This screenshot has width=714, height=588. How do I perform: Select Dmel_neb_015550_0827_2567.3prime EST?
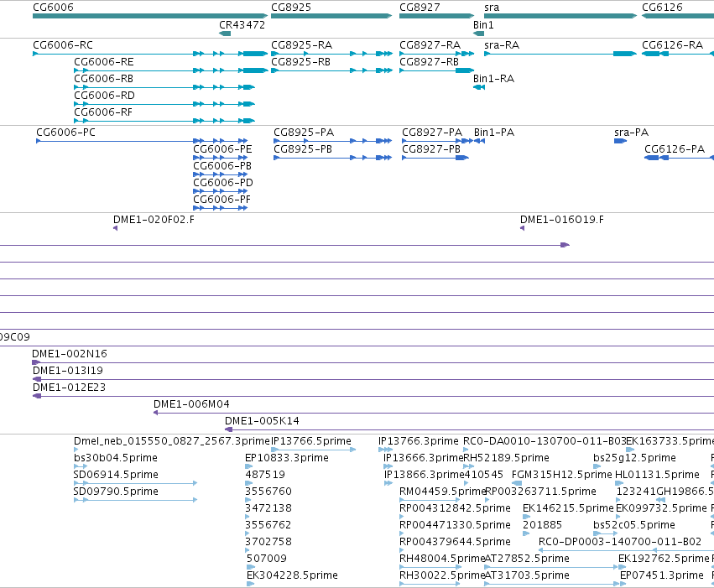point(76,450)
